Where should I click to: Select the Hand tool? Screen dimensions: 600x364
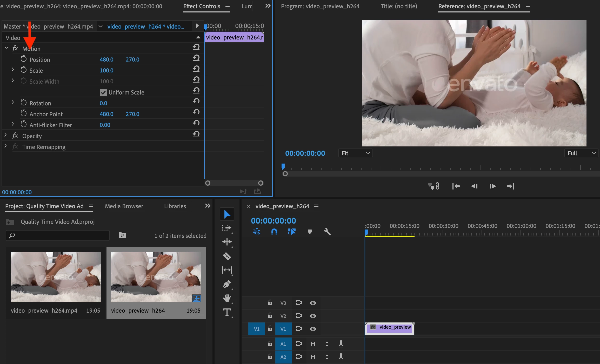(x=227, y=298)
